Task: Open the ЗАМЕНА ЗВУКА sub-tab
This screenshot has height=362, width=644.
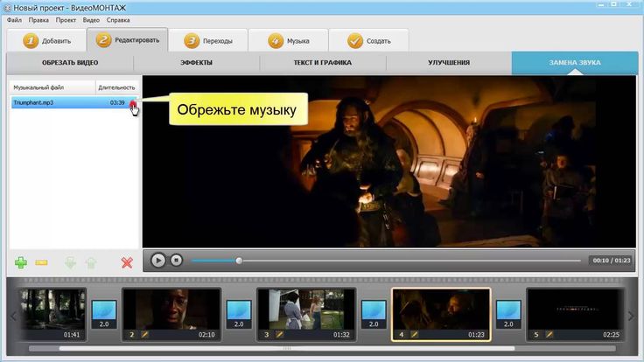Action: tap(575, 63)
